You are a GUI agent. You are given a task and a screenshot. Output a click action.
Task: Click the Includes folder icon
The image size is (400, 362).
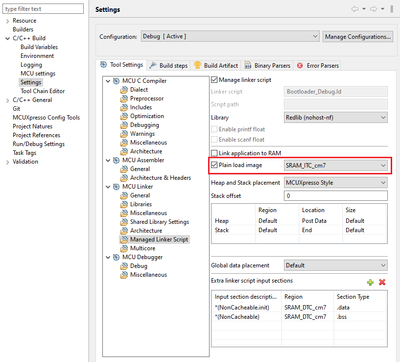point(124,107)
